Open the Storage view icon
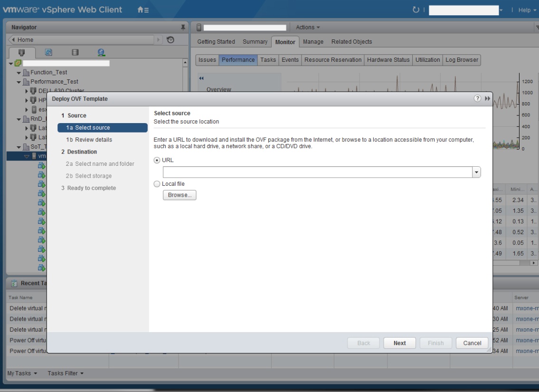This screenshot has width=539, height=392. pos(75,54)
